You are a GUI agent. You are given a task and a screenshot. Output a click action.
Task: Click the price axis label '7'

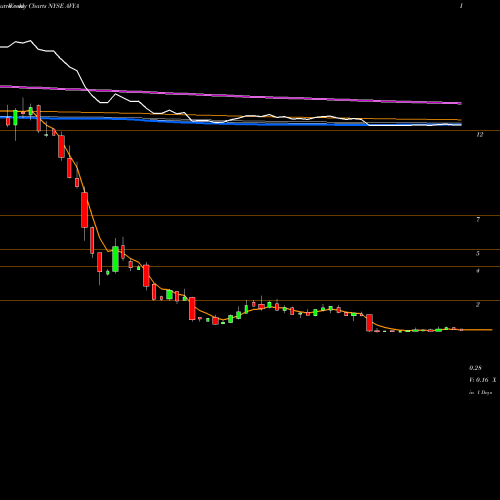tap(478, 219)
